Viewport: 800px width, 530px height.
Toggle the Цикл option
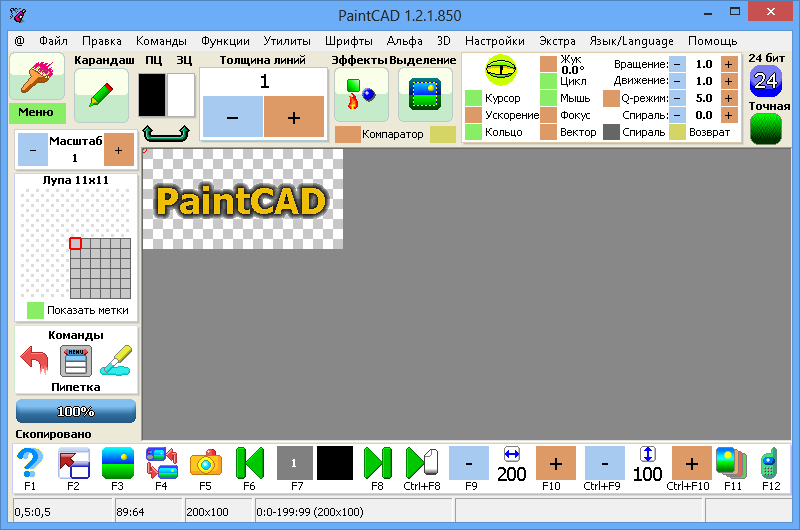[548, 81]
